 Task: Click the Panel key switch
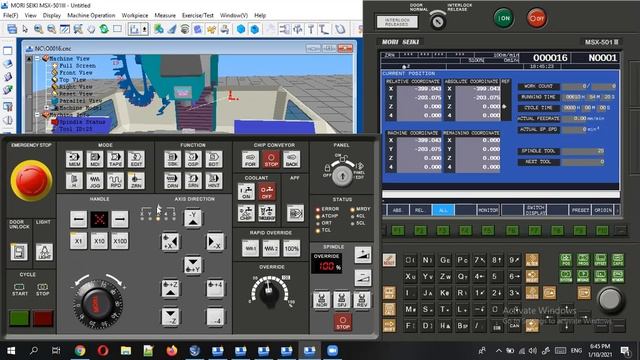click(342, 176)
